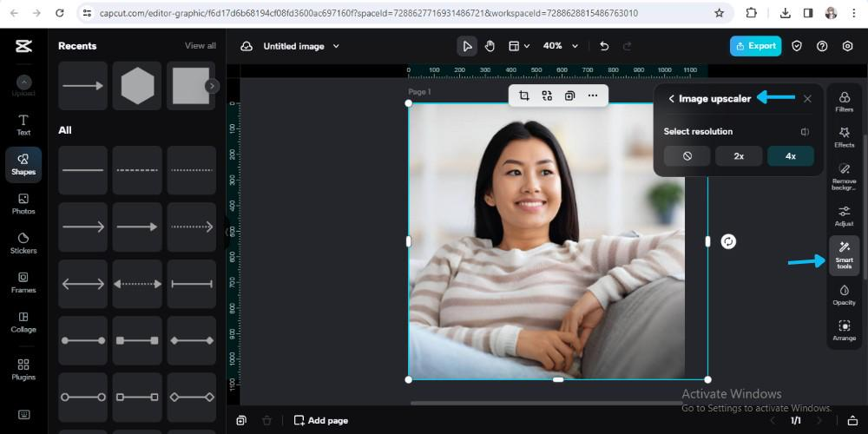Delete page with trash icon
868x434 pixels.
tap(266, 421)
